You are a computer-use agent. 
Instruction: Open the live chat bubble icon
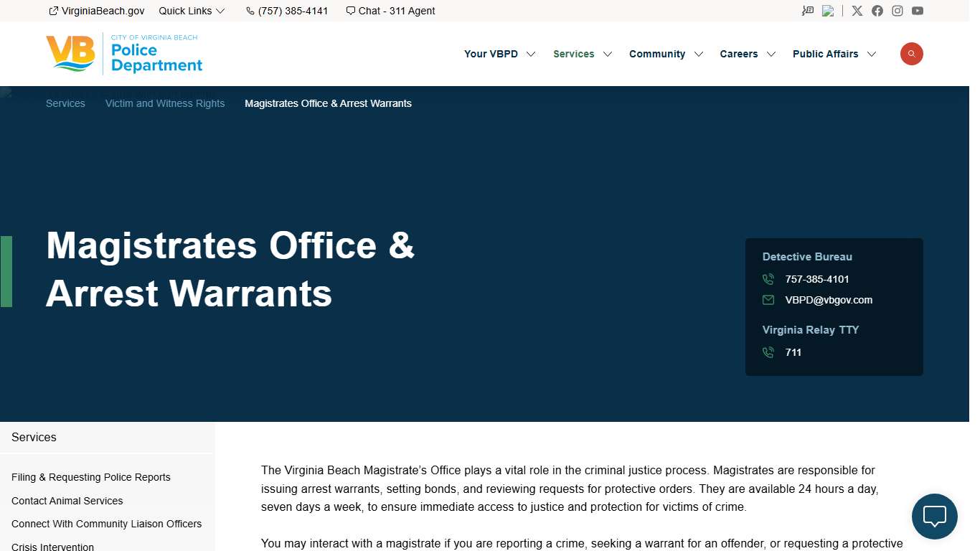tap(934, 516)
